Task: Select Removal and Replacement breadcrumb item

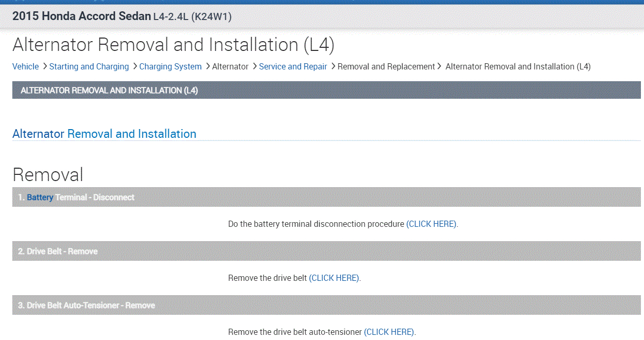Action: click(x=386, y=66)
